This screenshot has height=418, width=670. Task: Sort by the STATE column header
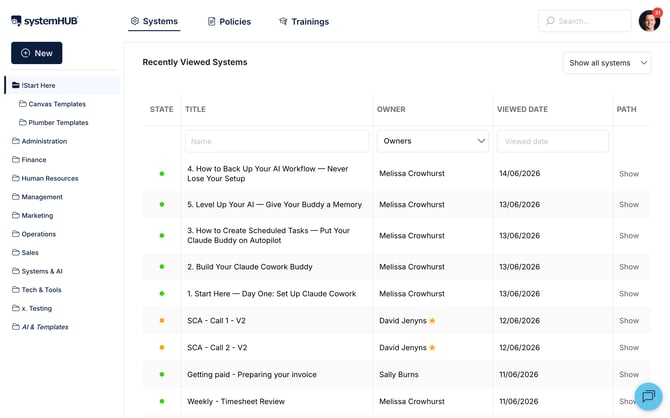tap(162, 109)
